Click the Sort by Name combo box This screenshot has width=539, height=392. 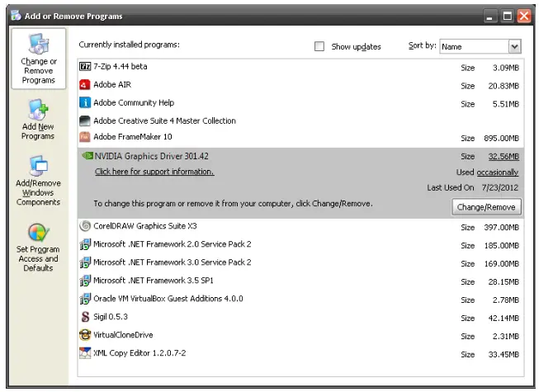tap(473, 47)
